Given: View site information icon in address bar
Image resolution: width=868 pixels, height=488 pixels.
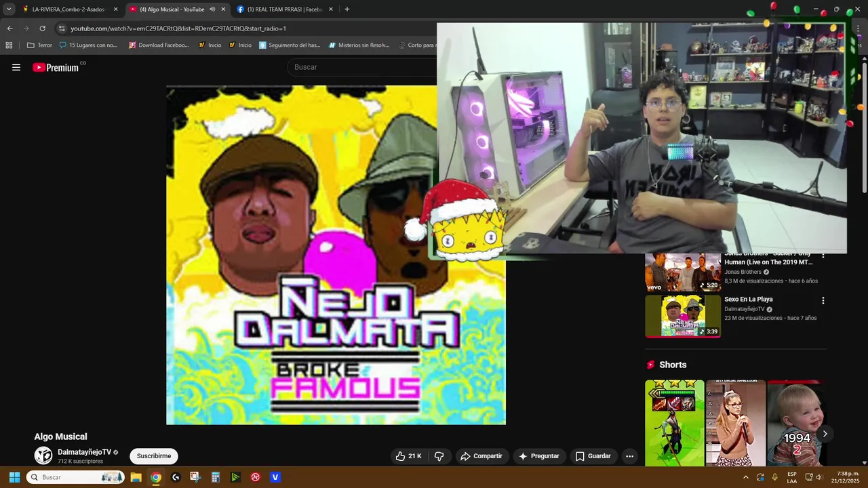Looking at the screenshot, I should pos(62,28).
